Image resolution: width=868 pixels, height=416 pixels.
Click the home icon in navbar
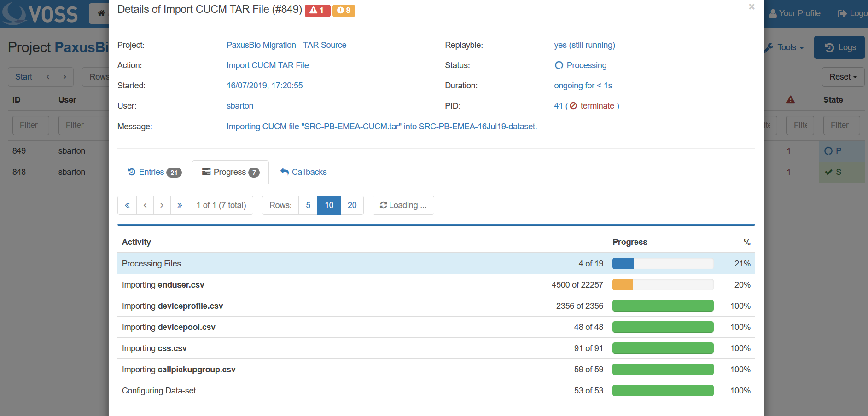point(101,13)
